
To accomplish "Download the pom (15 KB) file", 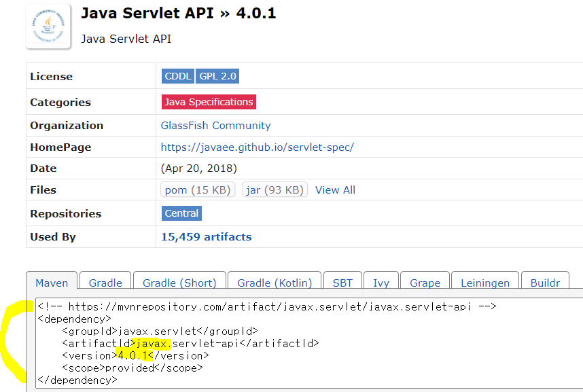I will click(x=198, y=190).
